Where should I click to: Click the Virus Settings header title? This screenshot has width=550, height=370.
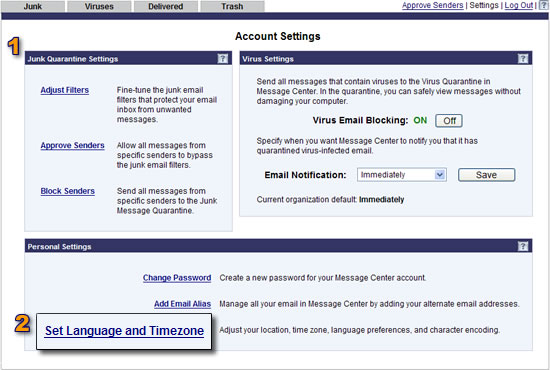tap(268, 59)
